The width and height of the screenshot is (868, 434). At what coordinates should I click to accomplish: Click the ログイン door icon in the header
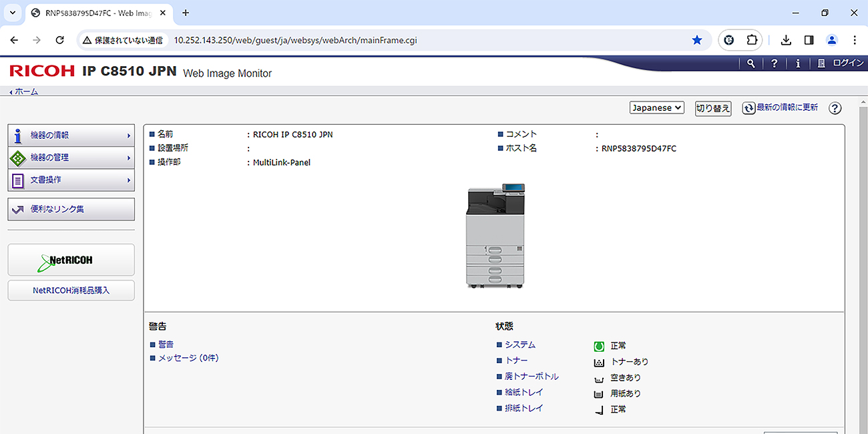point(821,63)
